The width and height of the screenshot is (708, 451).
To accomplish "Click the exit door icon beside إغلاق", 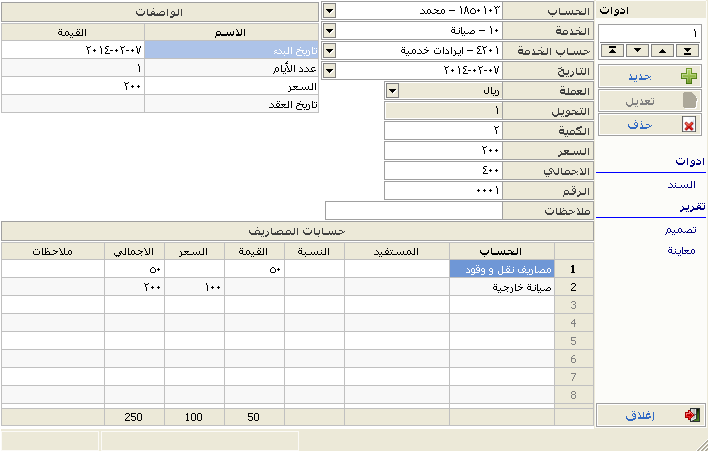I will [x=689, y=416].
